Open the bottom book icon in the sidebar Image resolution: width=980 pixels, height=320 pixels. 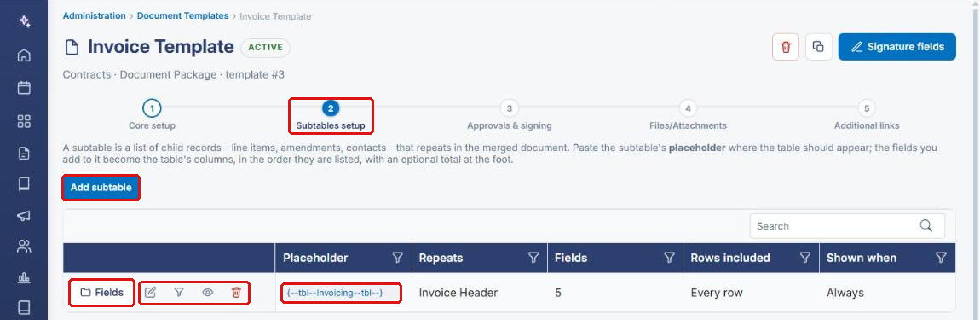point(24,307)
